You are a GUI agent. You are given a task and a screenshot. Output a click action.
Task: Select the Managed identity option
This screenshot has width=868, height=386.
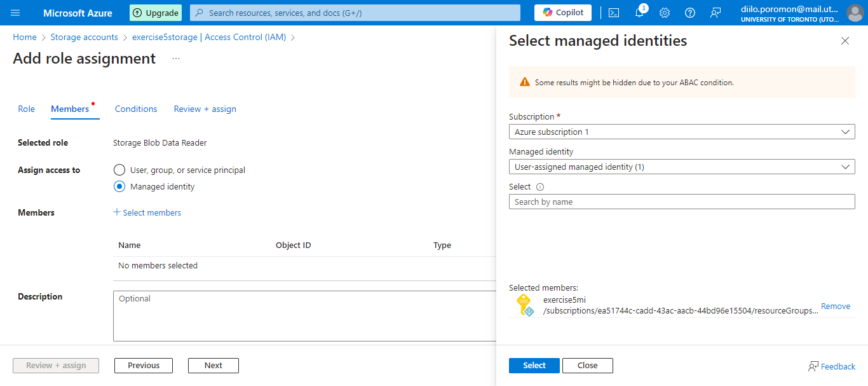click(x=119, y=186)
